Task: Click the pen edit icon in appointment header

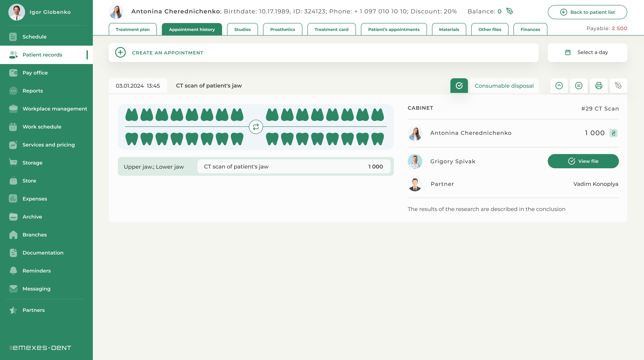Action: pos(618,86)
